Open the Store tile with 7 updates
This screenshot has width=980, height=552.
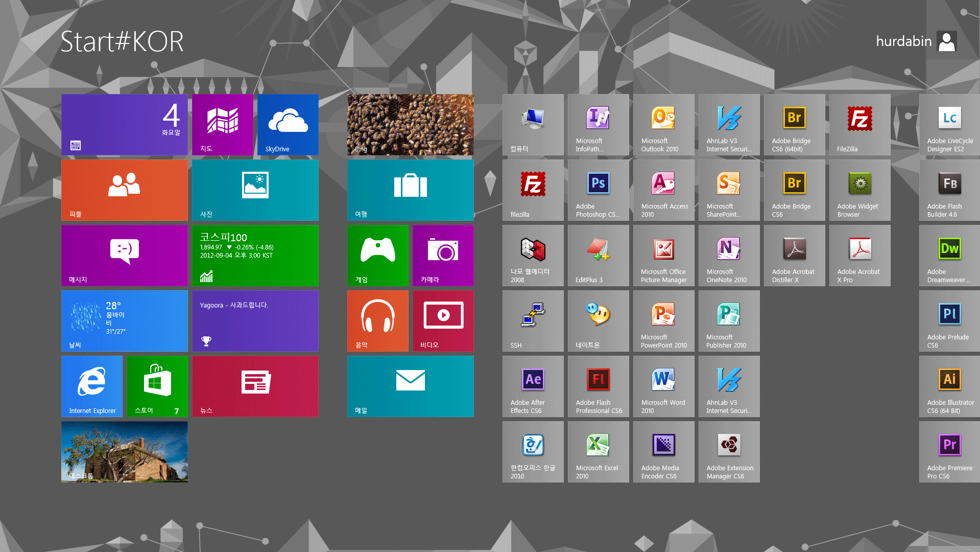coord(157,386)
